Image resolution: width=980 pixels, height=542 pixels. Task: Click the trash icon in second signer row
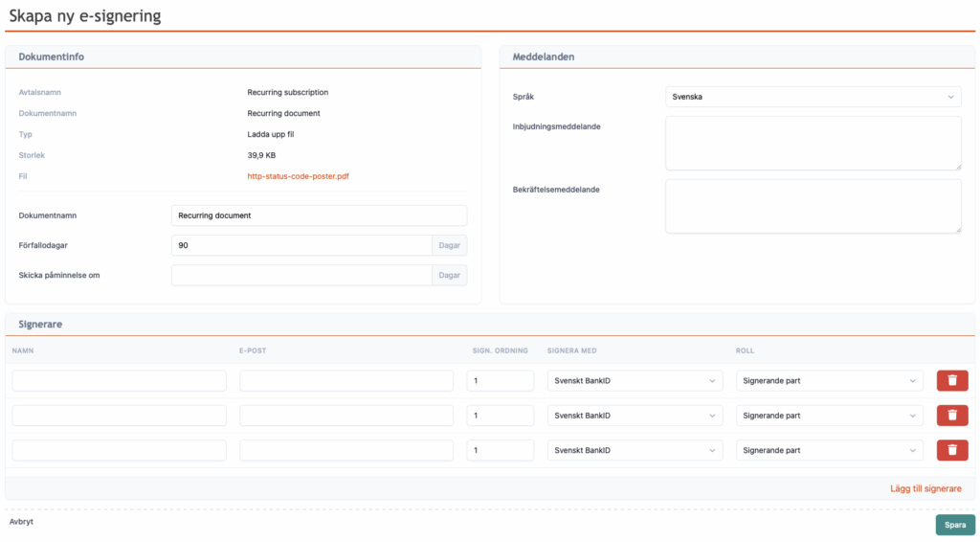pyautogui.click(x=951, y=416)
